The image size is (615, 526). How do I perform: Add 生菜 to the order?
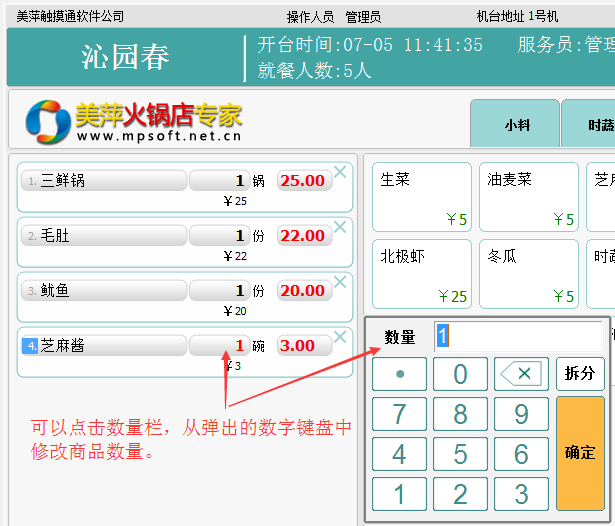tap(421, 197)
